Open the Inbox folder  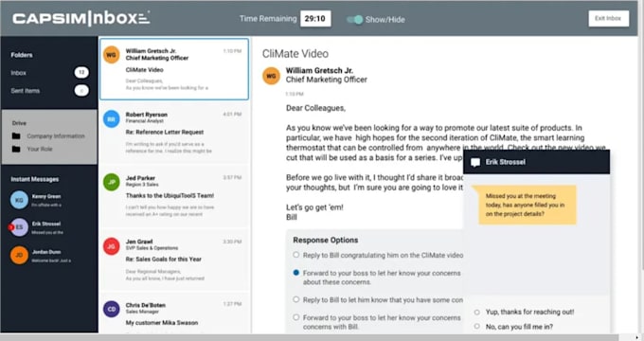19,73
